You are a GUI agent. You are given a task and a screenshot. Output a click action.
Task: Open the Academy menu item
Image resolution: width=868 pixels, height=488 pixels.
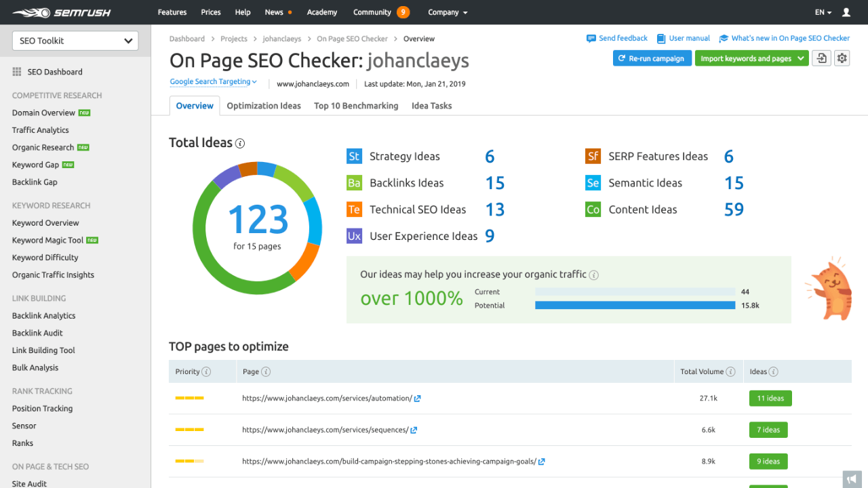point(322,12)
